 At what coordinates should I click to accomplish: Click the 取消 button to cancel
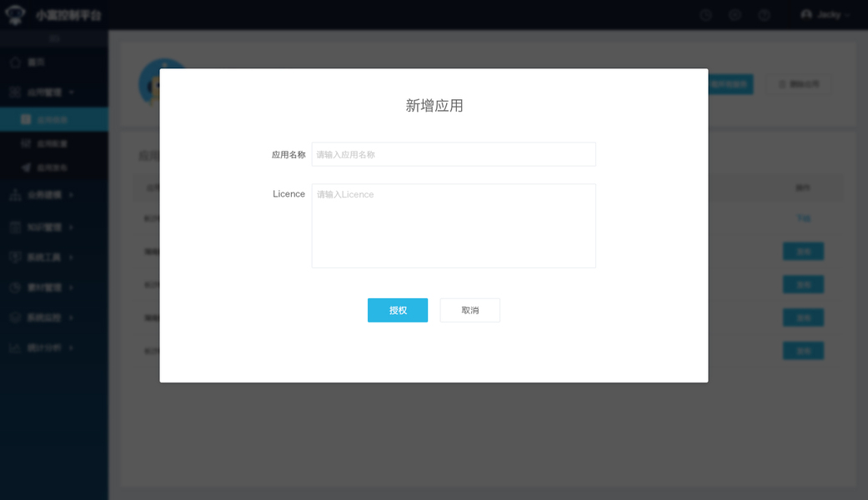pyautogui.click(x=470, y=310)
